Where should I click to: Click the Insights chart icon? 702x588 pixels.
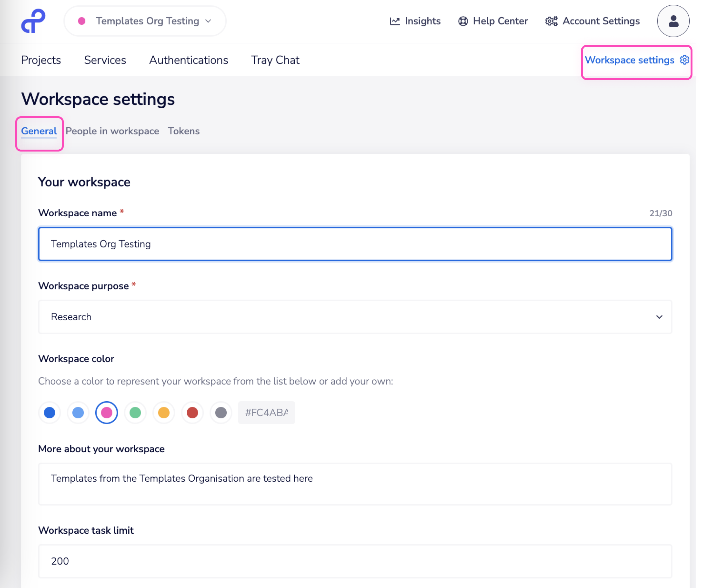pos(394,21)
